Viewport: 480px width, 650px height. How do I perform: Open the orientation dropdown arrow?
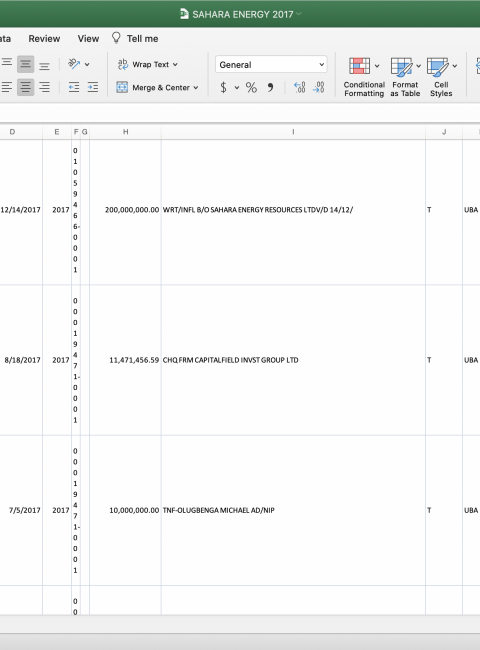(87, 64)
